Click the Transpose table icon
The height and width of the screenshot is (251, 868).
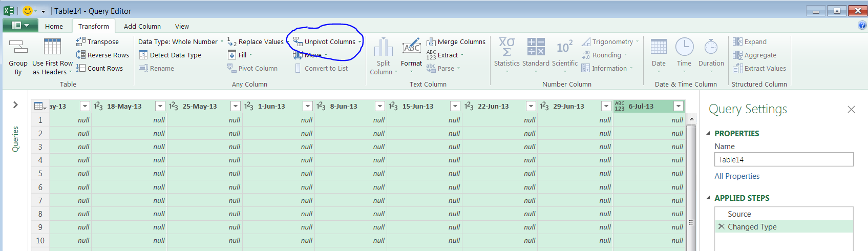click(81, 41)
